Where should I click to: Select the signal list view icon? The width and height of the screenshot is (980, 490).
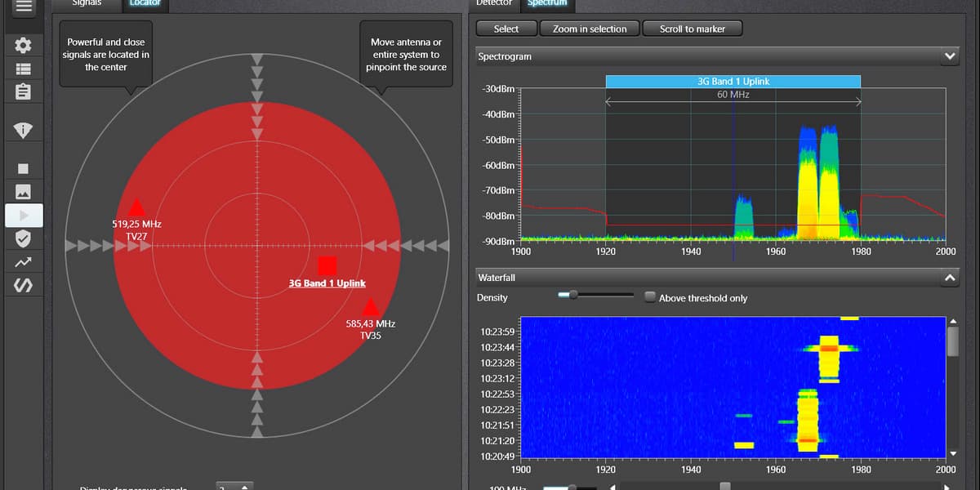coord(23,68)
